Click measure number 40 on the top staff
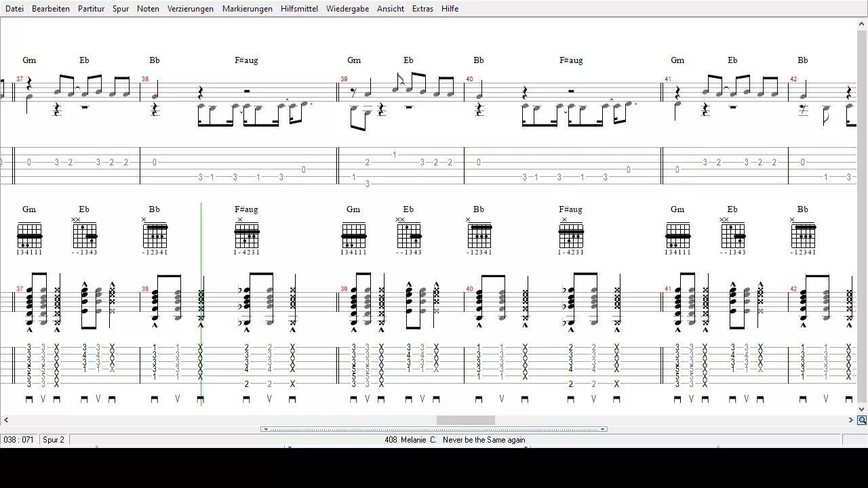This screenshot has height=488, width=868. pyautogui.click(x=469, y=79)
